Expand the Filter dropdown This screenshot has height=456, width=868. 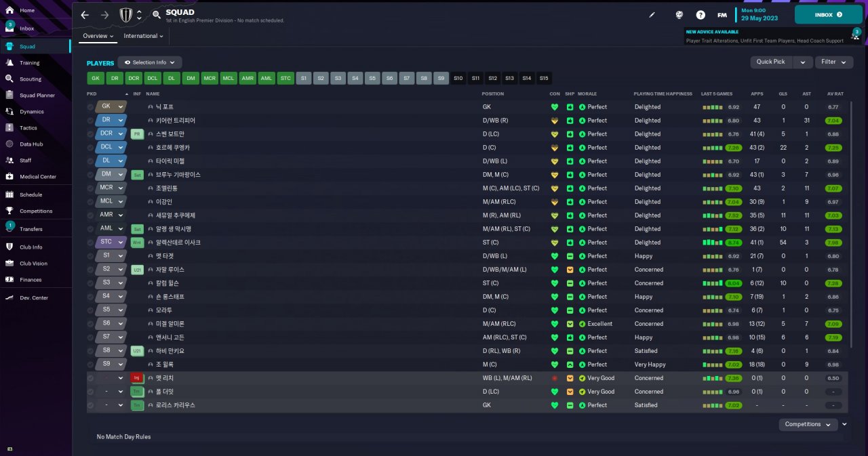tap(834, 62)
